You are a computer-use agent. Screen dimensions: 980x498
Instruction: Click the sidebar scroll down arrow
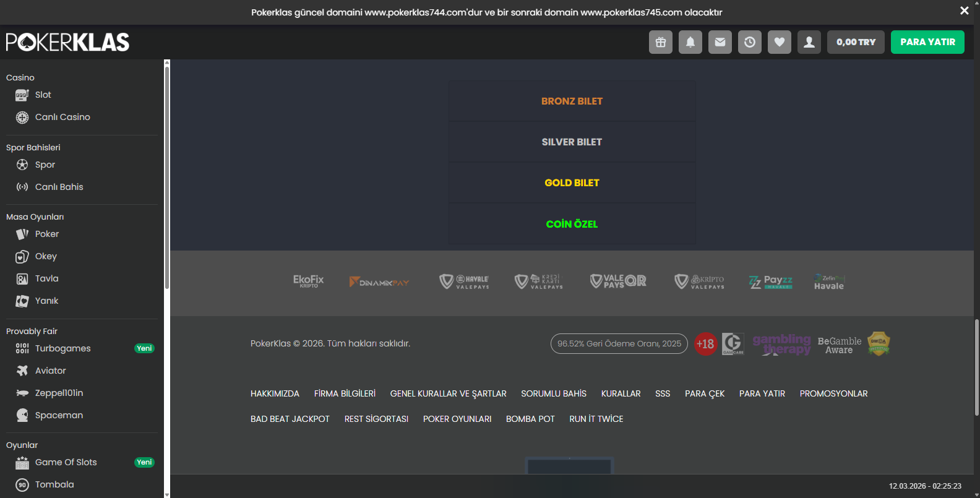(x=167, y=495)
